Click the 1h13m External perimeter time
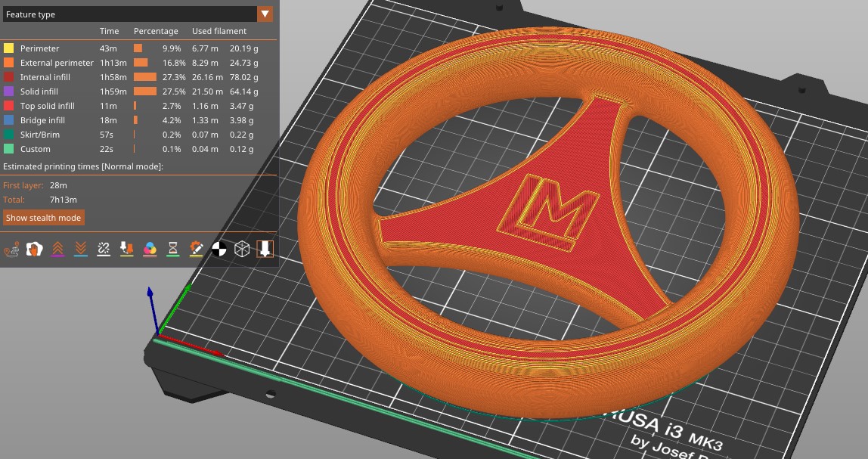Screen dimensions: 868x459 (113, 63)
